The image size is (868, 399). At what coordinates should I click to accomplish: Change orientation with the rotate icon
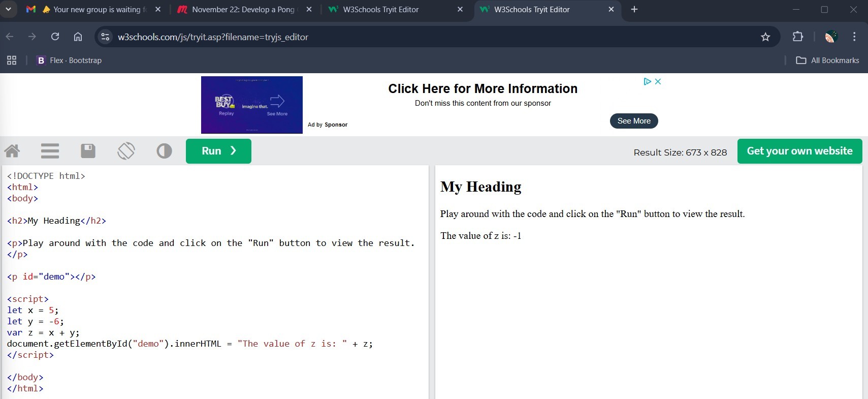click(126, 151)
